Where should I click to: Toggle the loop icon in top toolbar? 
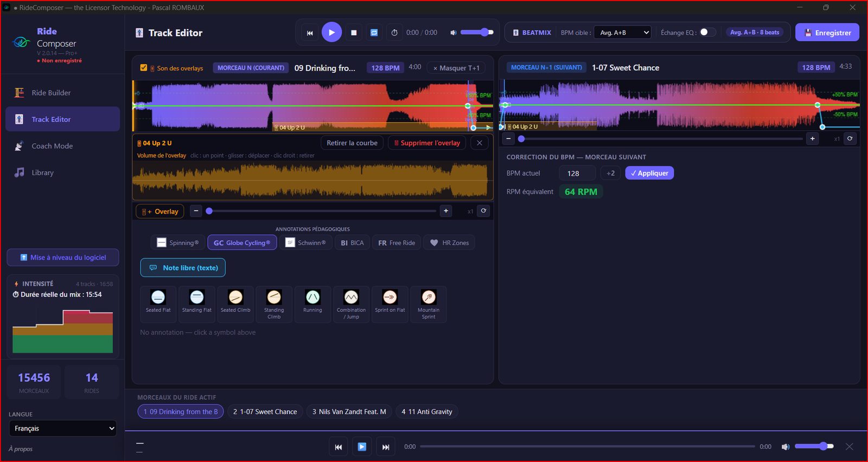tap(374, 33)
